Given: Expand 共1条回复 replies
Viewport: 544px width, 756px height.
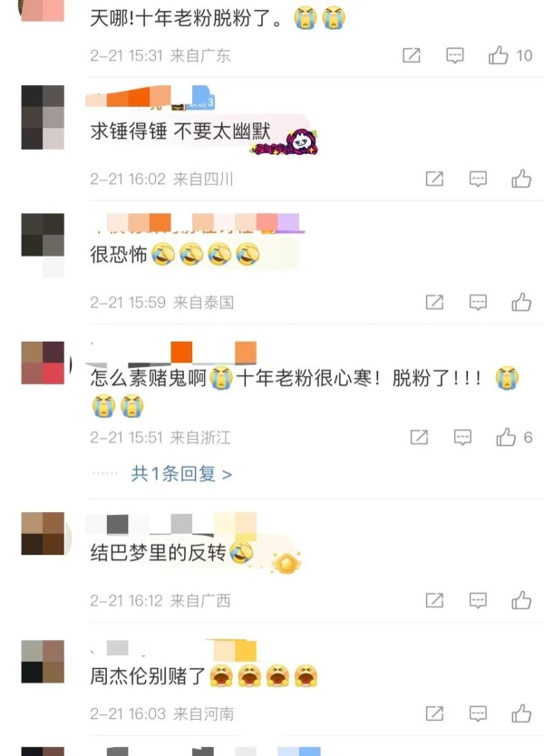Looking at the screenshot, I should click(181, 474).
